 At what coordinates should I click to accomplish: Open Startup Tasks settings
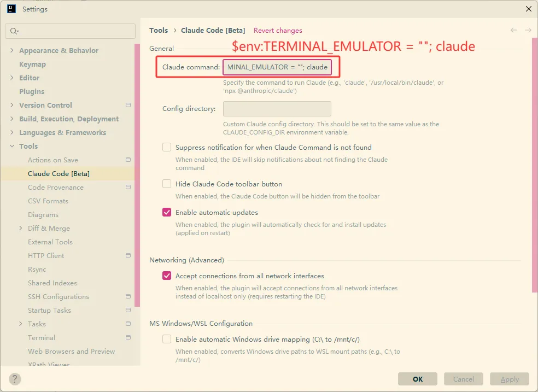point(49,310)
